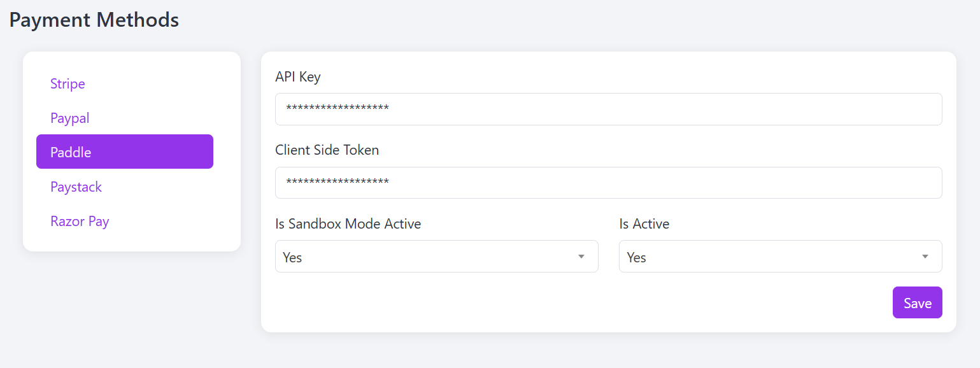Click the masked asterisks in API Key

click(337, 109)
